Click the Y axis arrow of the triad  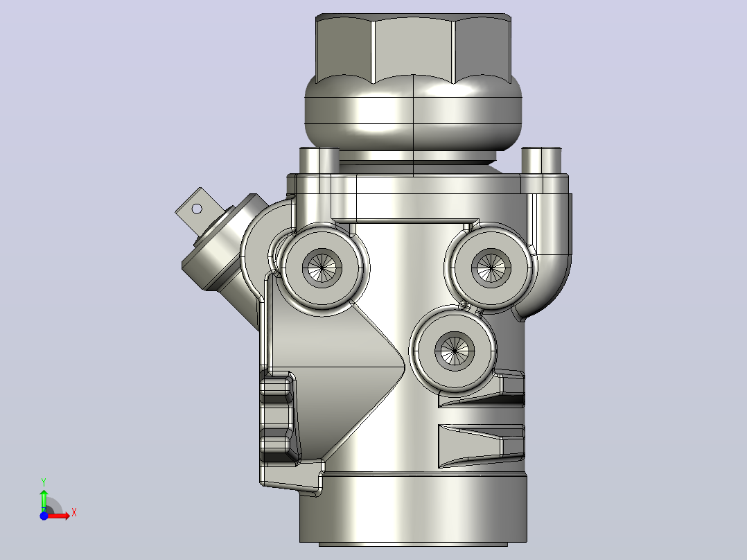(44, 500)
